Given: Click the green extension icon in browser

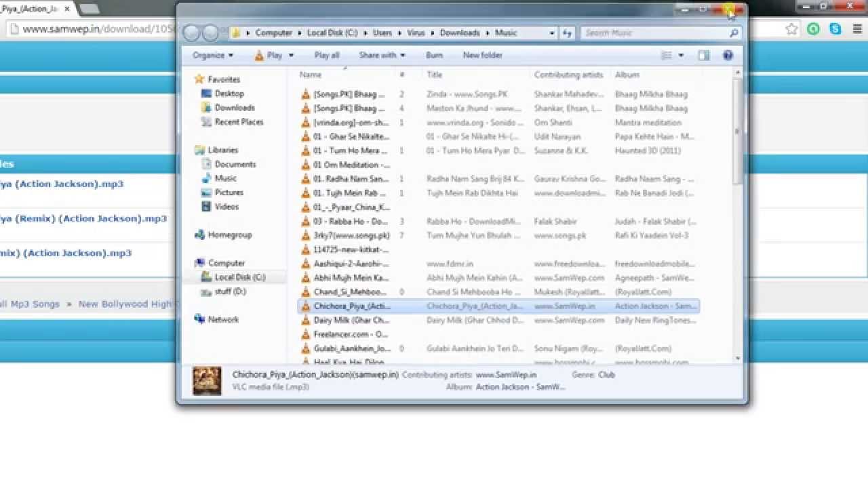Looking at the screenshot, I should click(814, 29).
